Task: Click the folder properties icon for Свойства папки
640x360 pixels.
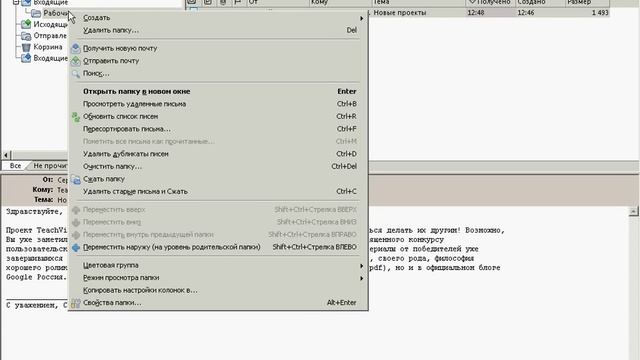Action: (76, 303)
